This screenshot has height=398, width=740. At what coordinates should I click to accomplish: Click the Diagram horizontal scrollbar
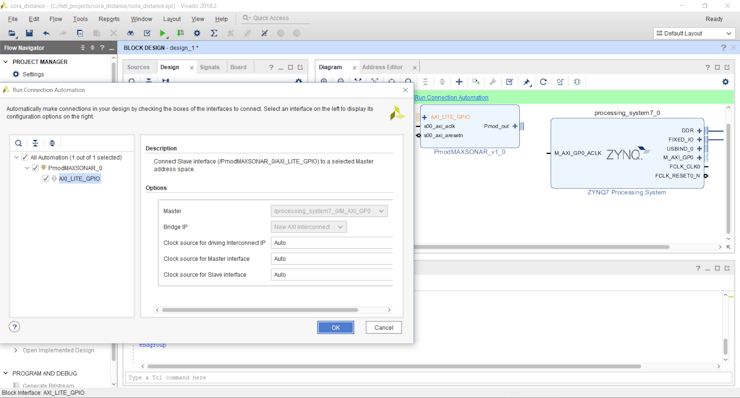coord(541,246)
